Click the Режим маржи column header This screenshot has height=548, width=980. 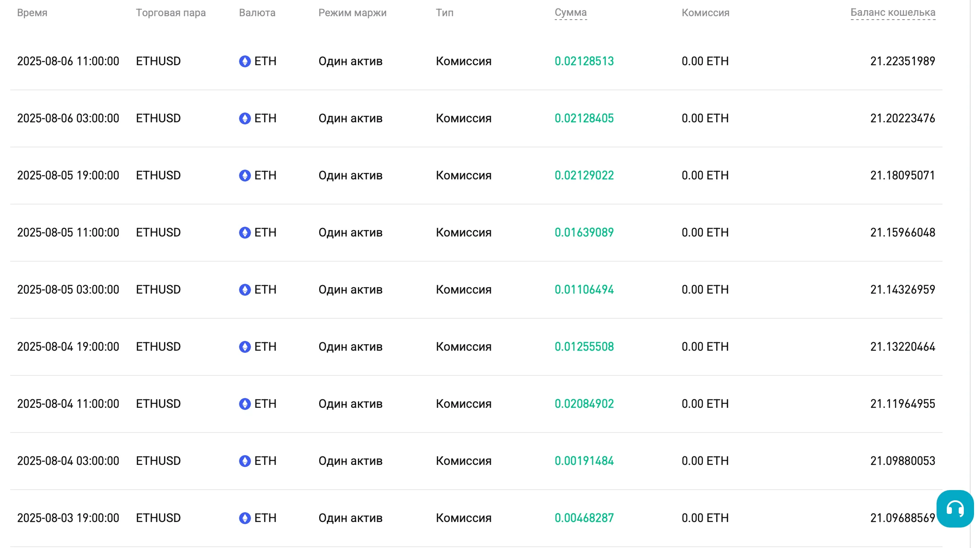coord(352,13)
